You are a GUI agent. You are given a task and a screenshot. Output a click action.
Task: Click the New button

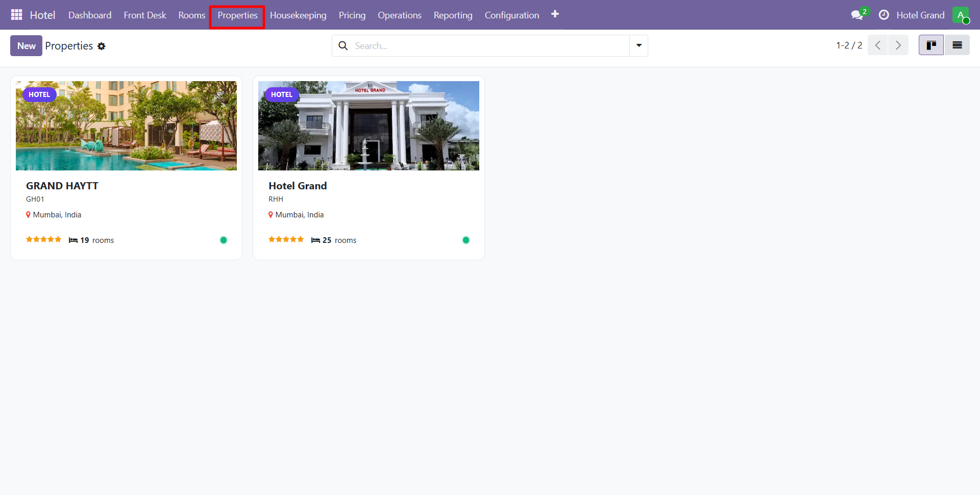[26, 45]
